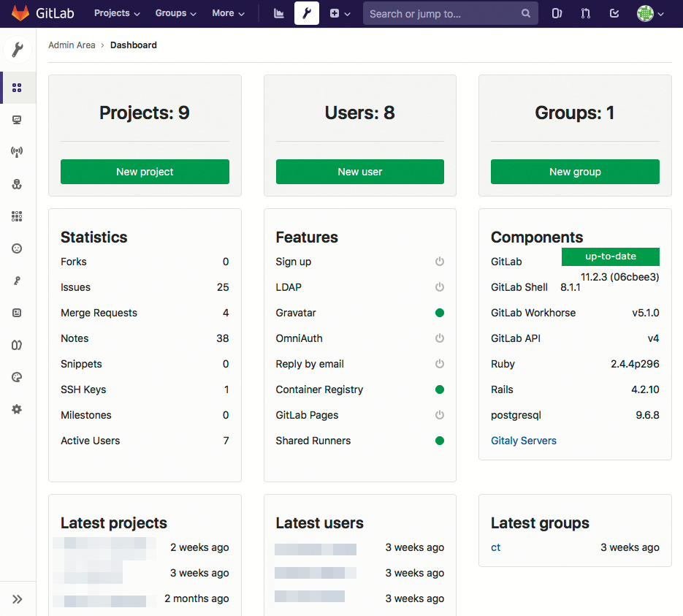Image resolution: width=683 pixels, height=616 pixels.
Task: Open Merge Requests icon in top navbar
Action: coord(585,13)
